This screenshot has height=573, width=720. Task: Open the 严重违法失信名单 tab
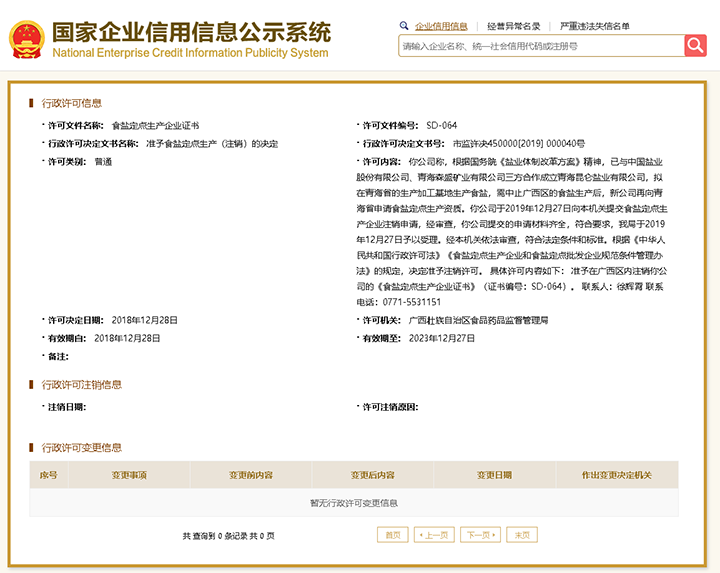point(595,26)
